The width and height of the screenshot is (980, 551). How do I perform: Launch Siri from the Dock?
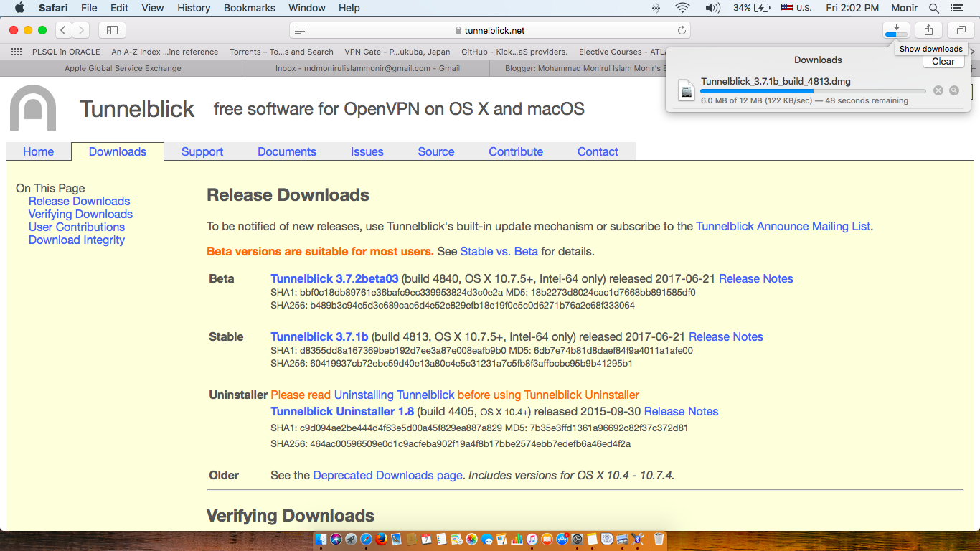point(336,539)
